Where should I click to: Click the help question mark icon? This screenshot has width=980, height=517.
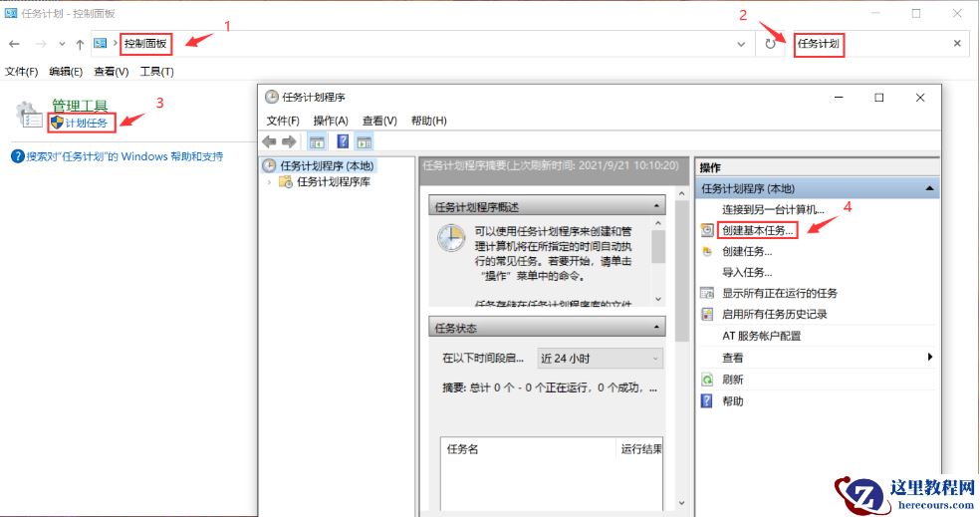(18, 156)
